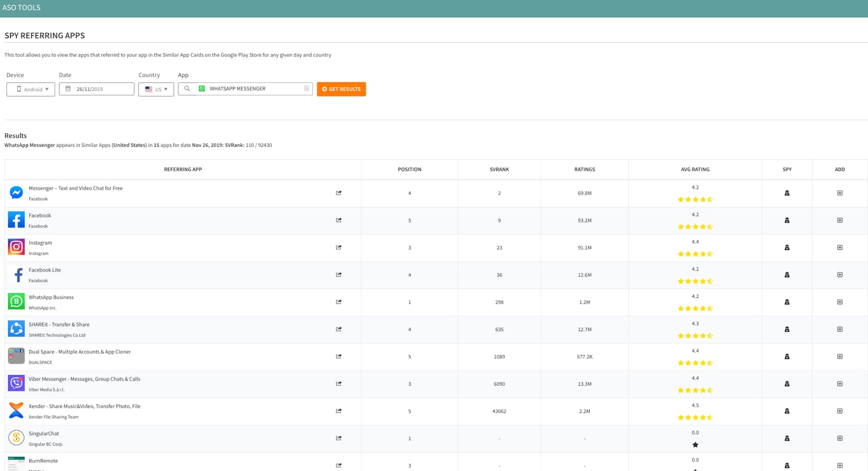The width and height of the screenshot is (868, 471).
Task: Open external link for Instagram row
Action: pos(339,248)
